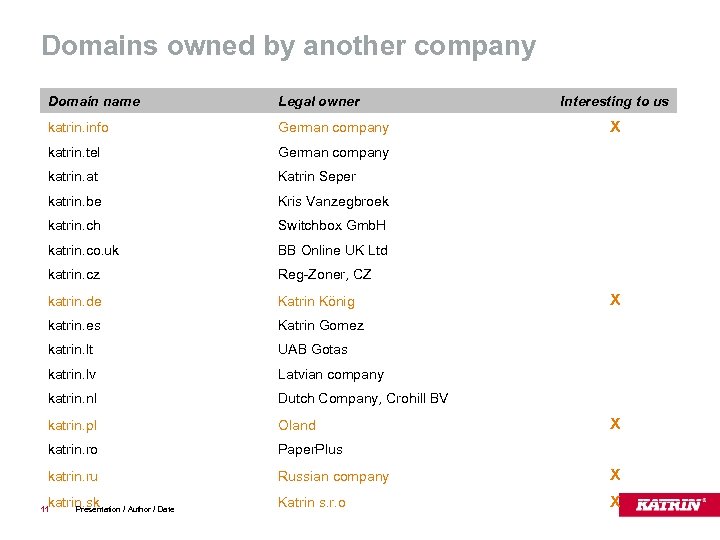Click the X mark in the katrin.de row
Viewport: 720px width, 540px height.
[x=615, y=300]
